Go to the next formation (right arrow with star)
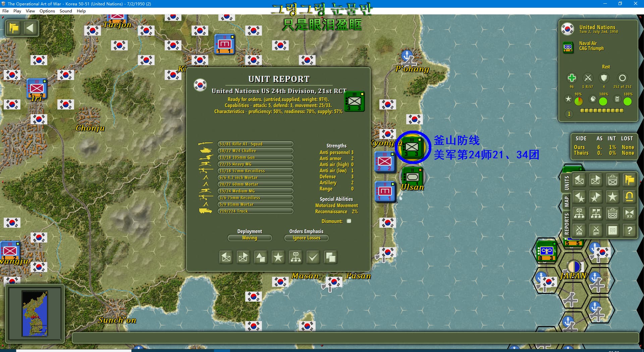644x352 pixels. pos(596,197)
